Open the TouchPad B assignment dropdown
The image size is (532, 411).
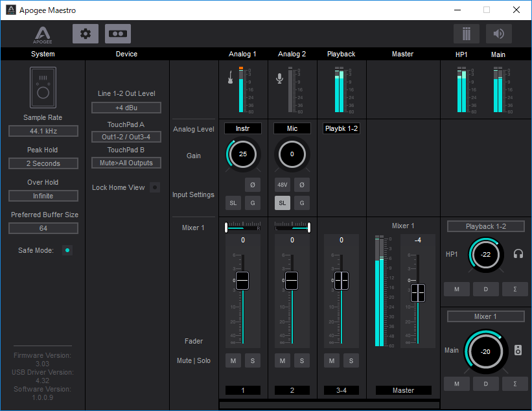(x=126, y=163)
